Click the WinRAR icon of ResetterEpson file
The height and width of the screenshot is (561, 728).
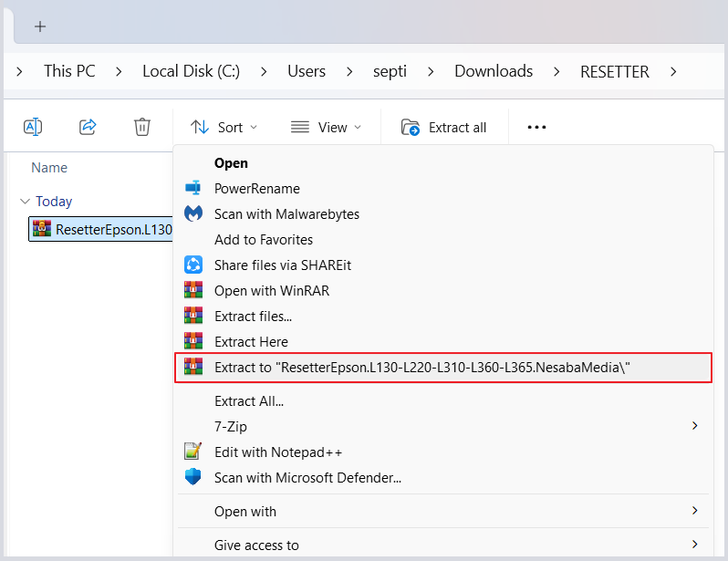pos(42,228)
